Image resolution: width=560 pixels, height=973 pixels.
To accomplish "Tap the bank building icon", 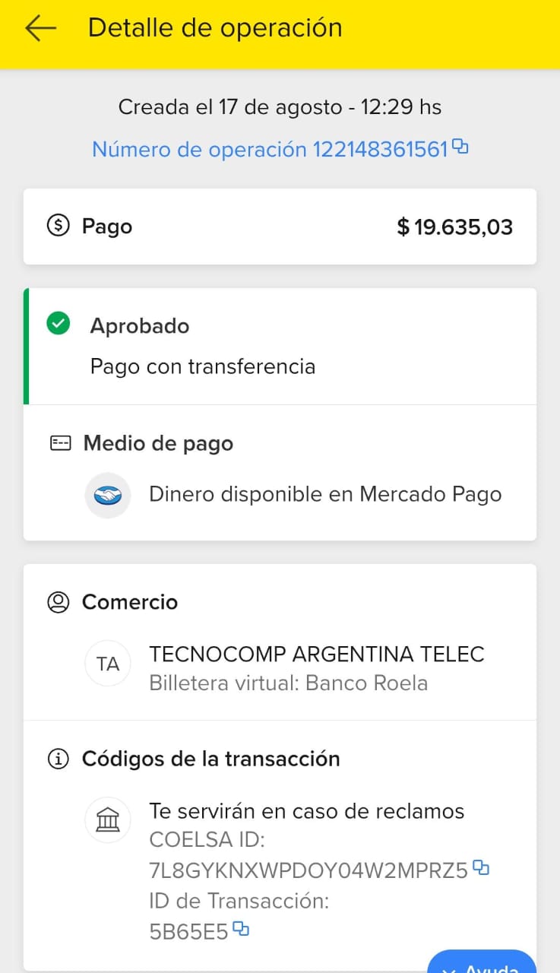I will (x=108, y=820).
